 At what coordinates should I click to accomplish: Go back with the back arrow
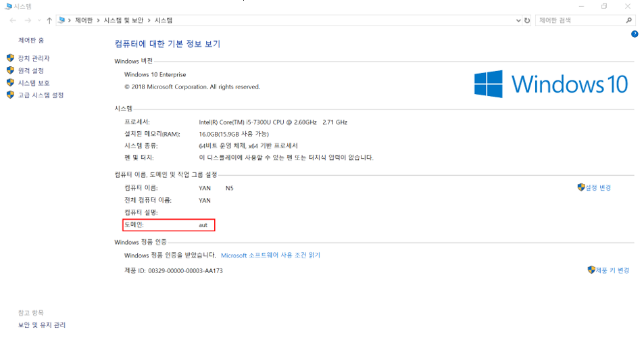[x=13, y=20]
